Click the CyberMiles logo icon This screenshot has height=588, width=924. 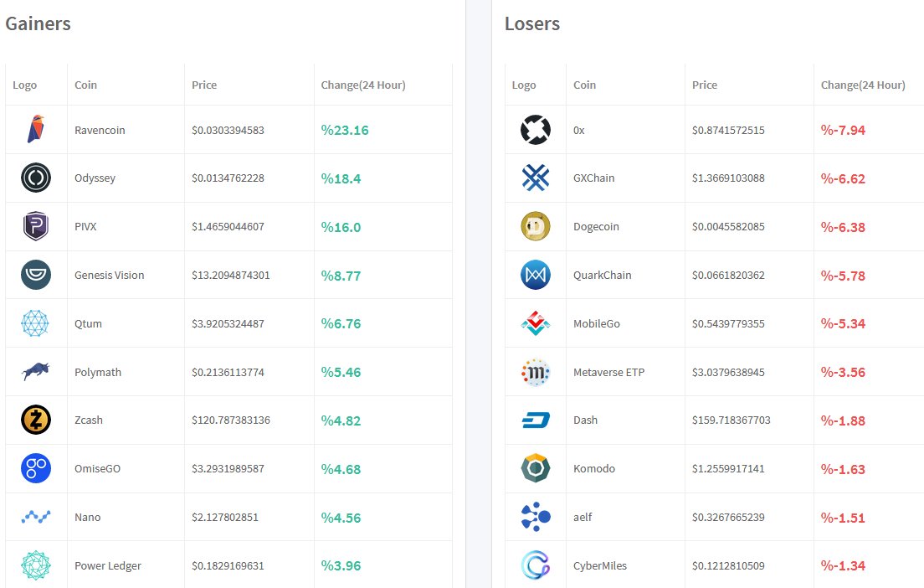pos(536,565)
